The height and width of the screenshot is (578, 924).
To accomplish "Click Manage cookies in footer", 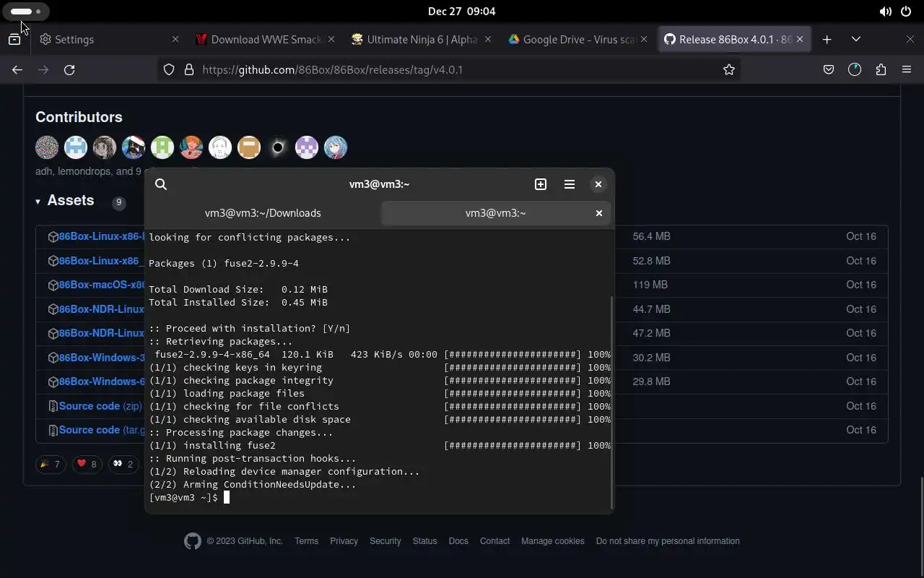I will 553,541.
